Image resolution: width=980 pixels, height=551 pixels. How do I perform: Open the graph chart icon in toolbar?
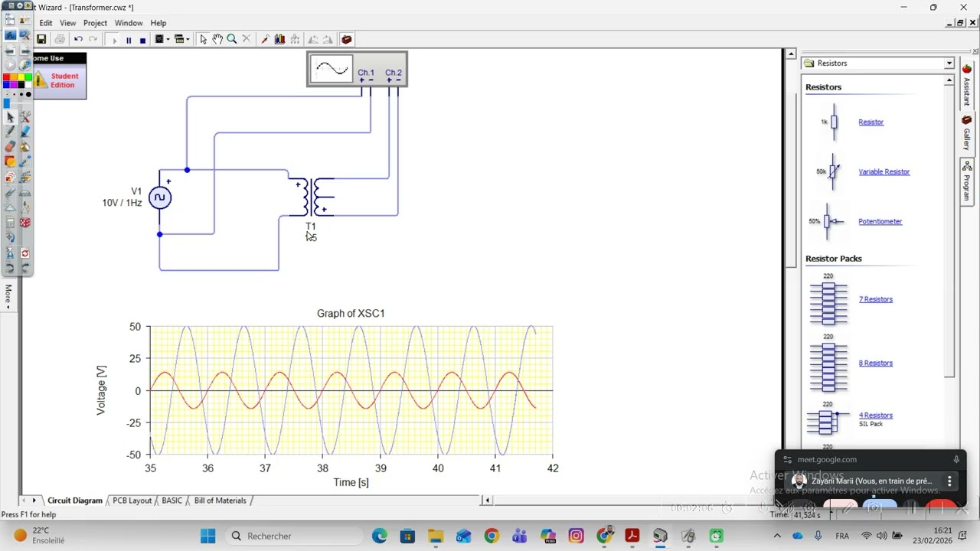click(x=279, y=39)
